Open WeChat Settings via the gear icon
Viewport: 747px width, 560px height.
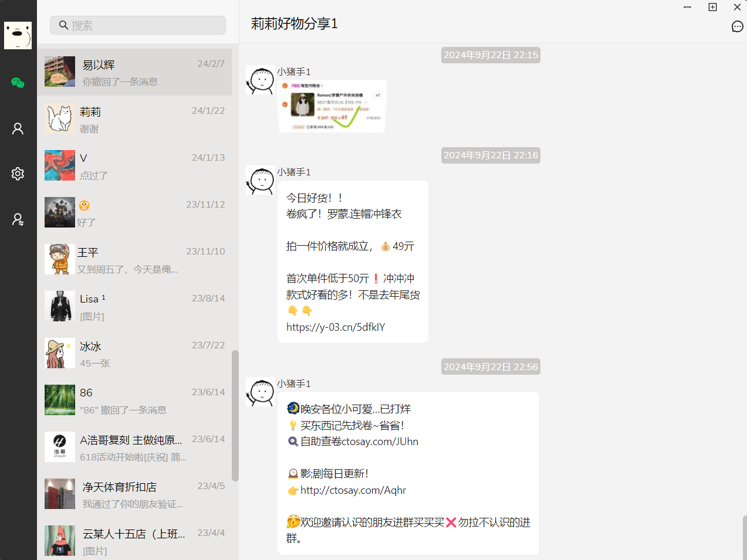tap(18, 174)
